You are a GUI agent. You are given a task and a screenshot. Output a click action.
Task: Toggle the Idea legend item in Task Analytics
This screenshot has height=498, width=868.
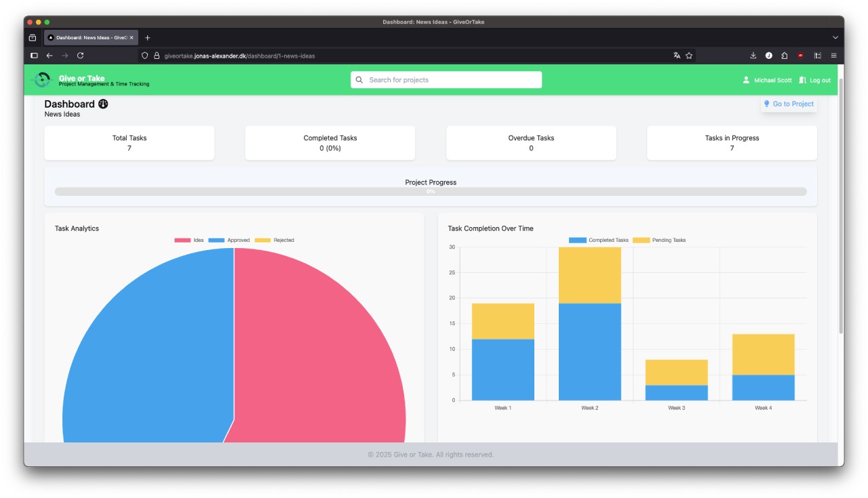(x=189, y=241)
